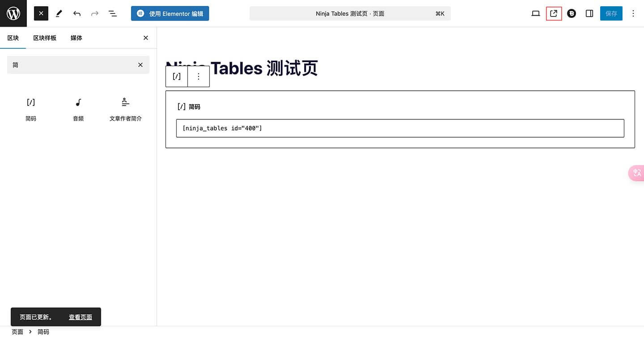Click the shortcode block type icon in toolbar
Viewport: 644px width, 337px height.
(x=177, y=76)
